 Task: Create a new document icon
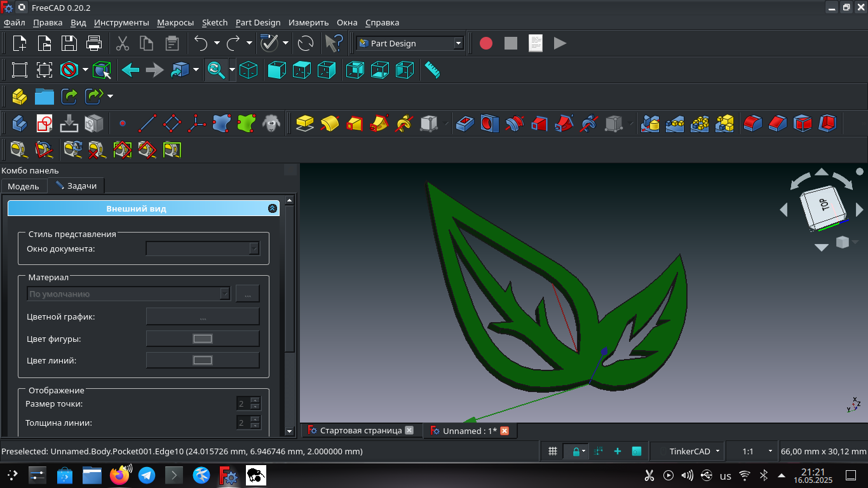(x=20, y=43)
